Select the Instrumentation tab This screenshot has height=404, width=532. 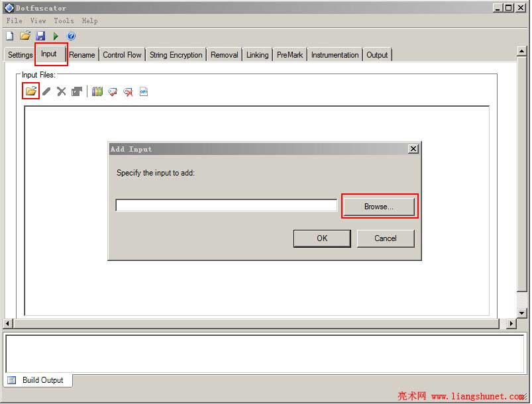[335, 55]
